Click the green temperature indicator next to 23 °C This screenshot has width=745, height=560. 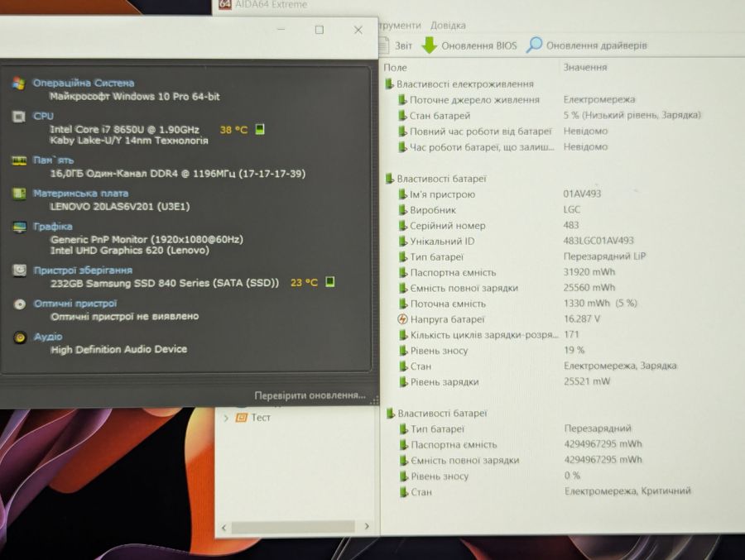click(x=330, y=282)
